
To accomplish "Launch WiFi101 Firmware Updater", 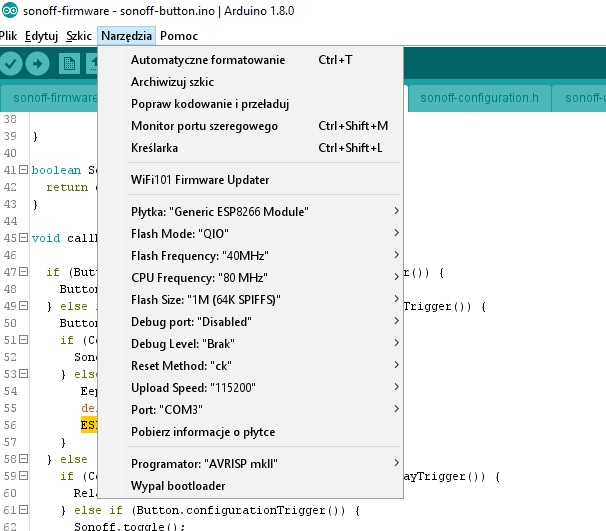I will tap(250, 180).
